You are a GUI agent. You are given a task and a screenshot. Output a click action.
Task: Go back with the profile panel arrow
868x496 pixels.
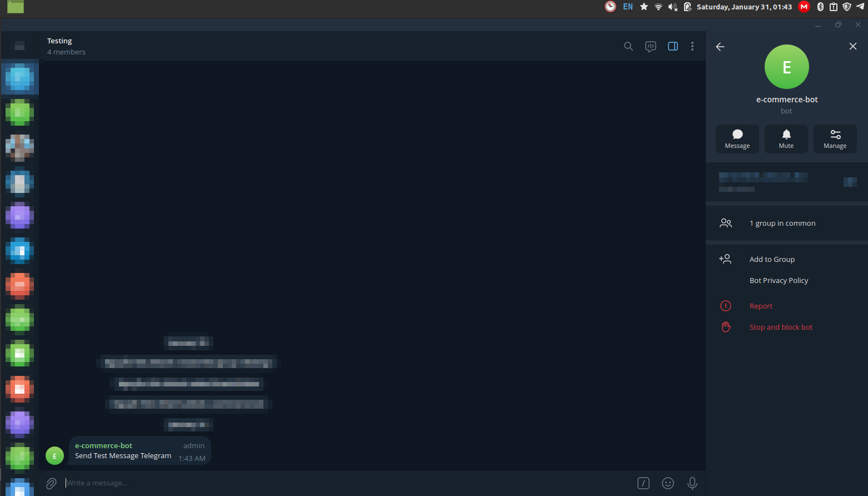pos(720,47)
